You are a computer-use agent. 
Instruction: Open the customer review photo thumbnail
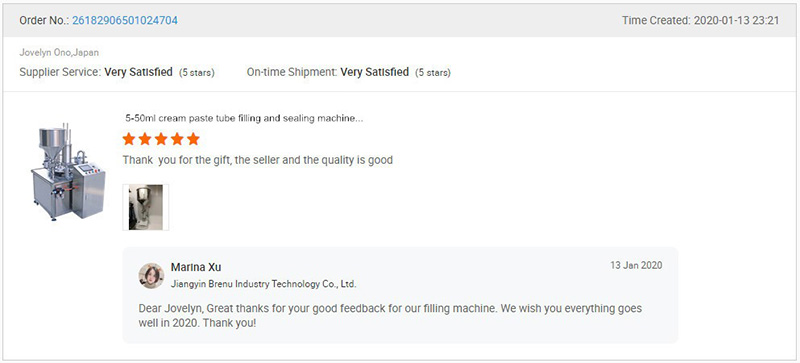(145, 207)
